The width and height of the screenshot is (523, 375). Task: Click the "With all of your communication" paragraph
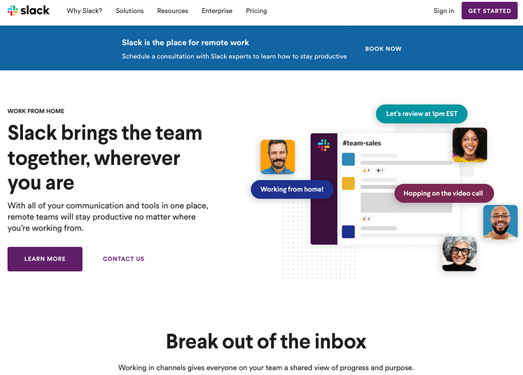click(x=108, y=217)
